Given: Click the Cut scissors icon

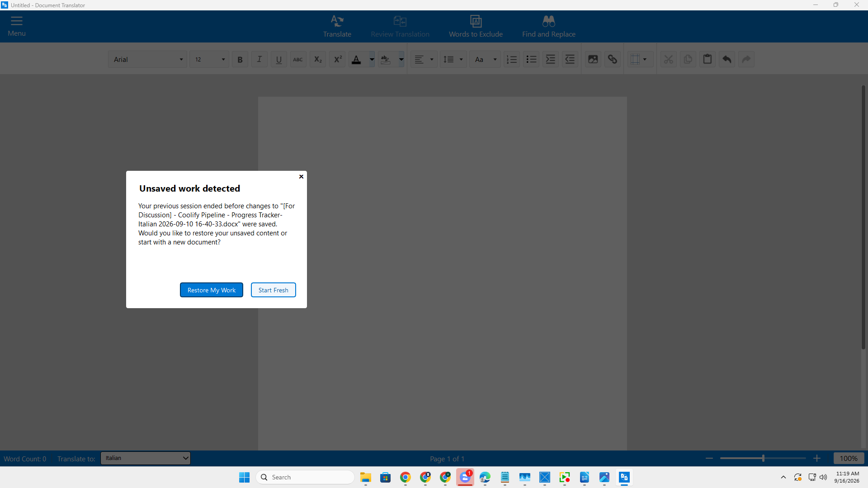Looking at the screenshot, I should point(669,59).
